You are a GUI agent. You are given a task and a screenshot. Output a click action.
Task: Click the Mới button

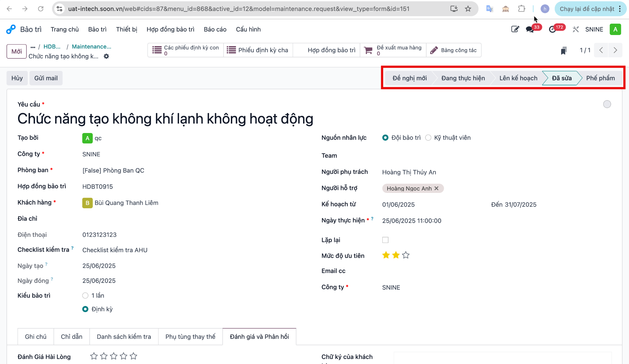coord(17,51)
